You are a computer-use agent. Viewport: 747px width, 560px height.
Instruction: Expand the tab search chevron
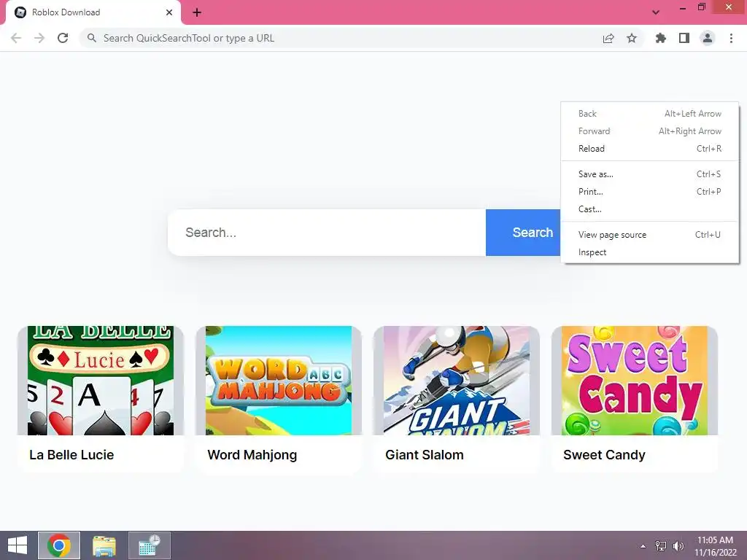(x=656, y=12)
